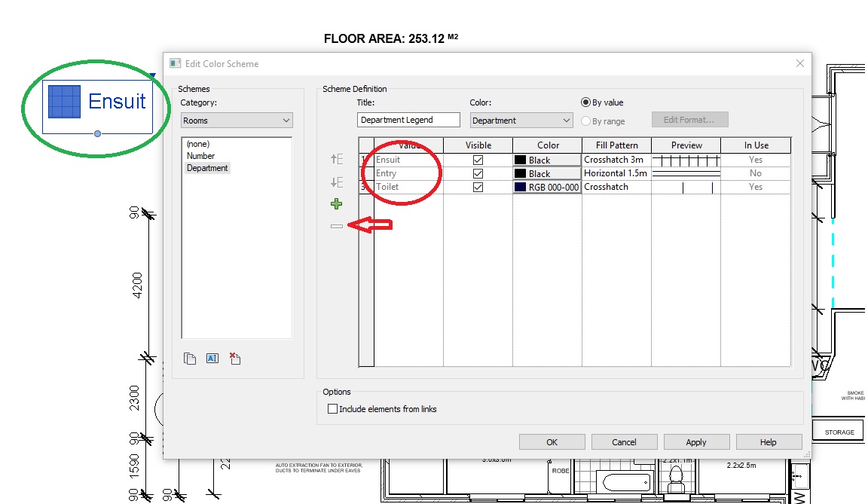Rename the current color scheme
The image size is (868, 504).
coord(212,358)
